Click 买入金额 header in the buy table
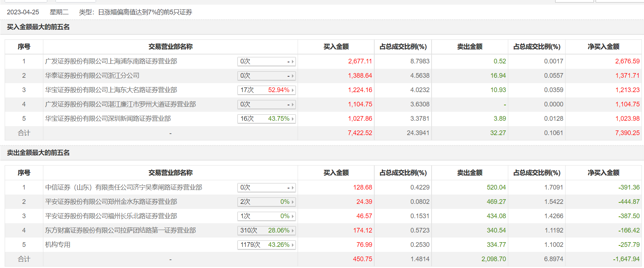 [x=336, y=47]
